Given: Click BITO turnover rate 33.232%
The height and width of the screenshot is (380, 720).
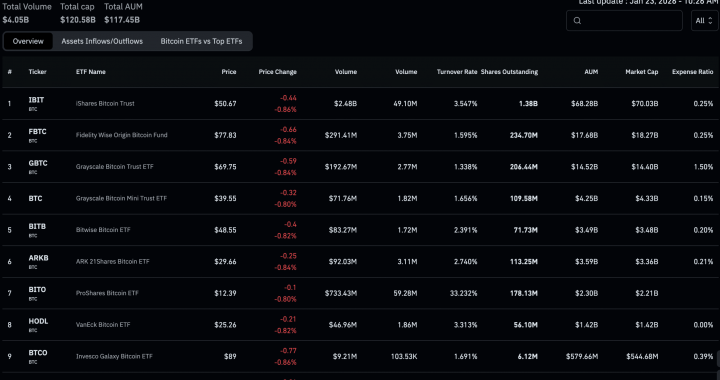Looking at the screenshot, I should [464, 293].
